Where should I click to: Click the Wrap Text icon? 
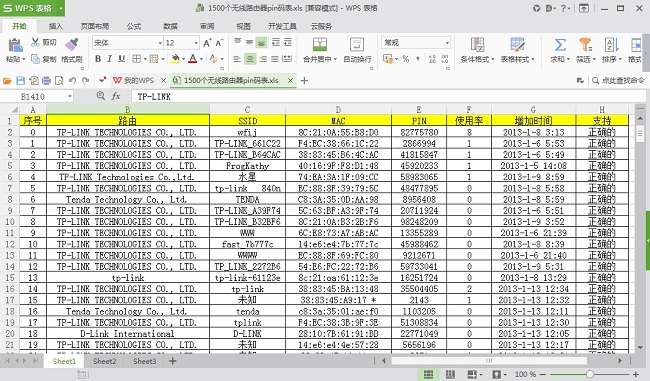tap(357, 45)
